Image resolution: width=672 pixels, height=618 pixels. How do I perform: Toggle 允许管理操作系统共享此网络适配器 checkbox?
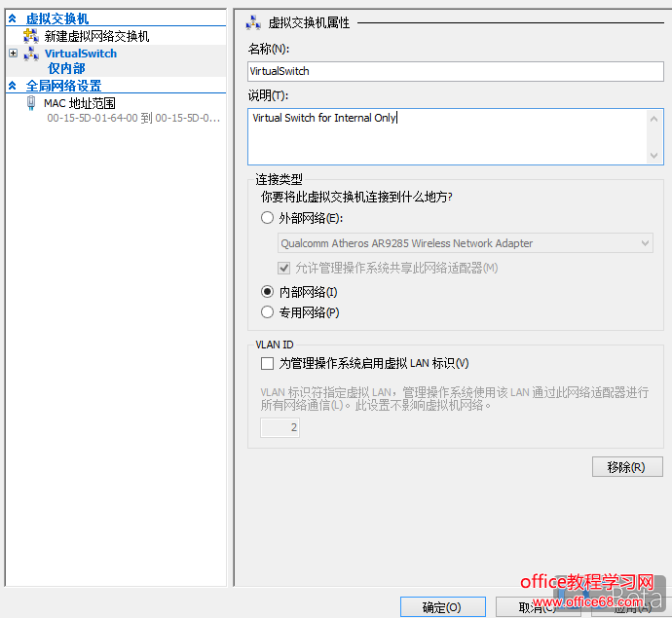[x=283, y=268]
